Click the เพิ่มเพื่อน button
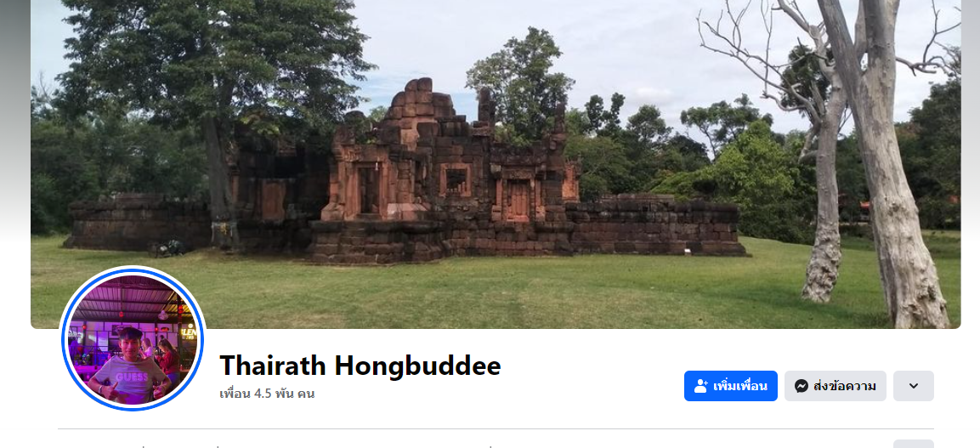The height and width of the screenshot is (448, 980). click(731, 386)
